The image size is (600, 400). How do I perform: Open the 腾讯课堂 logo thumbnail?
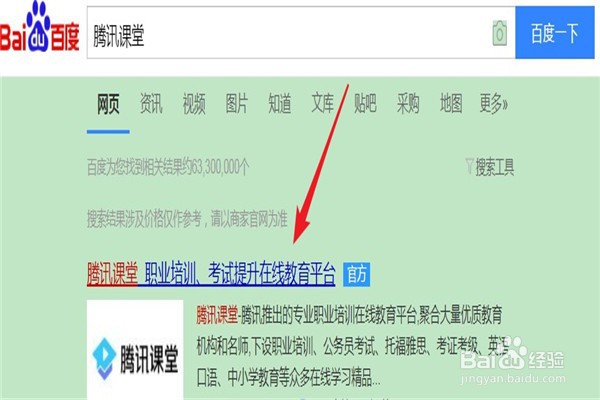[135, 350]
